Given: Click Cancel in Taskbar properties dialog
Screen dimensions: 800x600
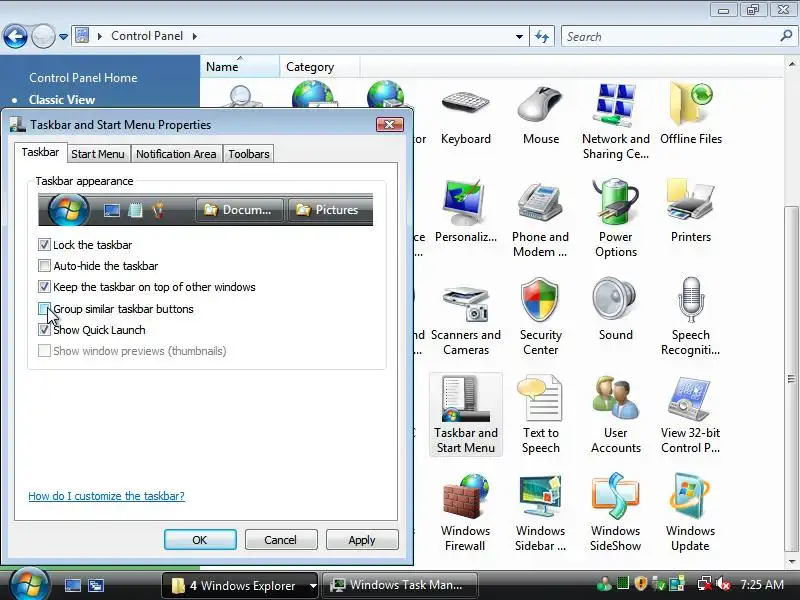Looking at the screenshot, I should pyautogui.click(x=281, y=540).
